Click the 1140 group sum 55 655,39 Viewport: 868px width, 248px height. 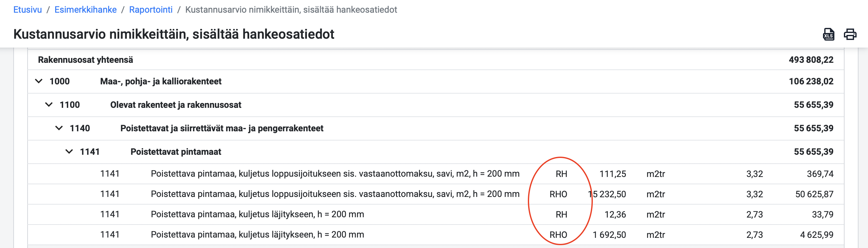tap(813, 128)
